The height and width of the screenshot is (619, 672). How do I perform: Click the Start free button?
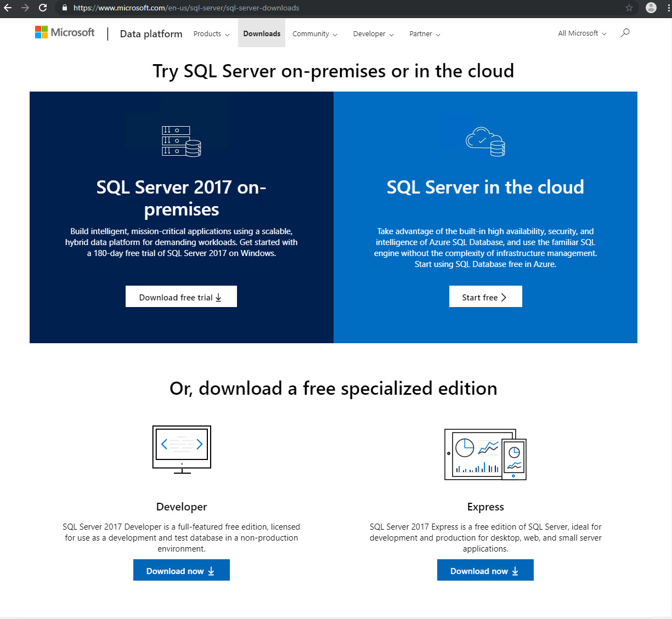[485, 297]
